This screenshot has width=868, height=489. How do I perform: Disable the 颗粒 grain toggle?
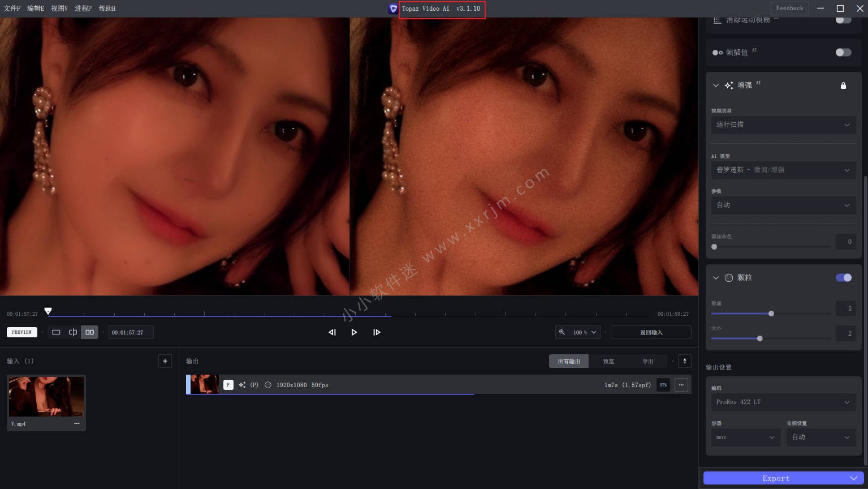point(843,277)
